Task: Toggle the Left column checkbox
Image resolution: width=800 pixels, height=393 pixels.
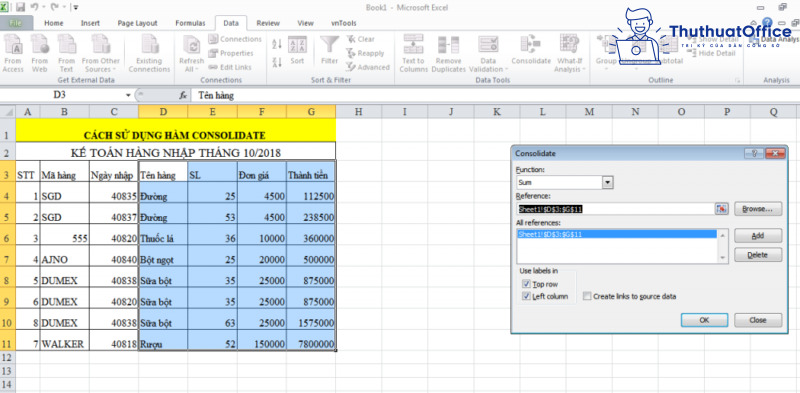Action: pos(527,296)
